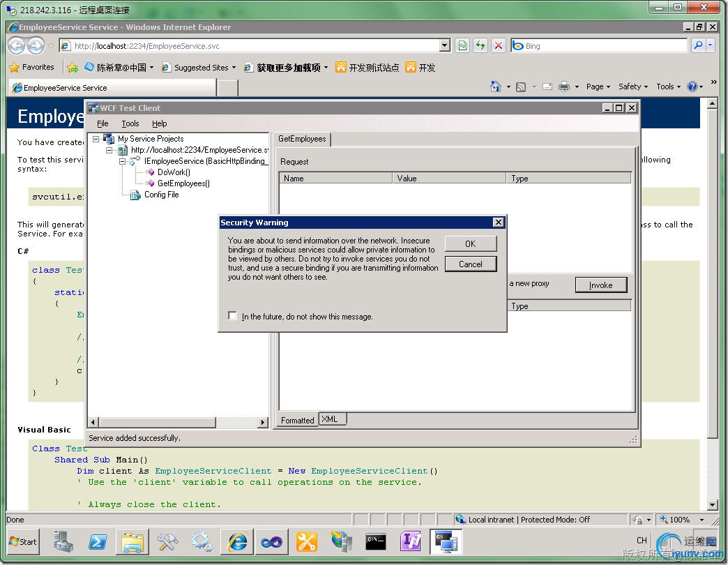The width and height of the screenshot is (728, 565).
Task: Click the Print icon in IE toolbar
Action: click(564, 86)
